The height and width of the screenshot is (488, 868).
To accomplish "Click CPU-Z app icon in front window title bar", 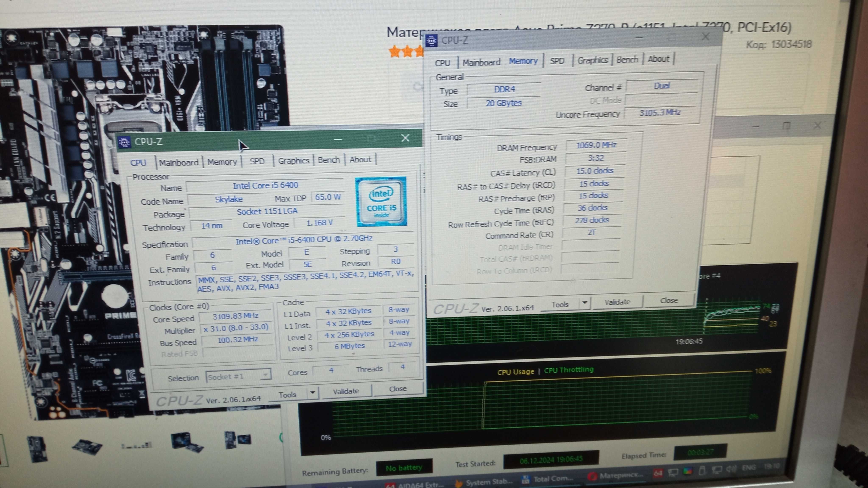I will click(x=125, y=143).
